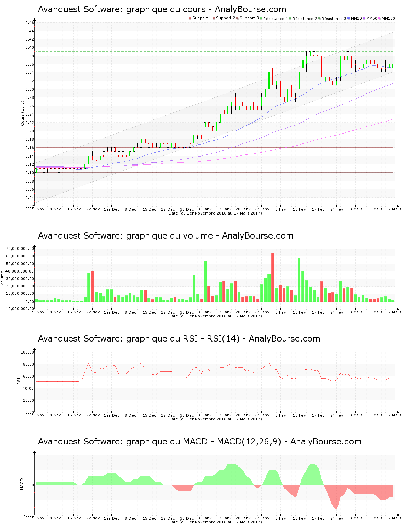Click the Support 3 legend color square
The image size is (412, 532).
(238, 18)
